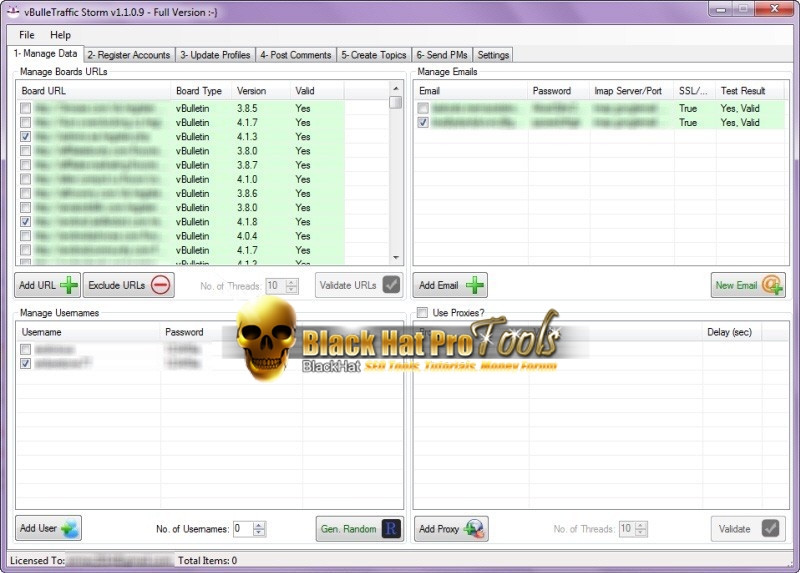Click the checkmark icon on Validate URLs

click(391, 285)
